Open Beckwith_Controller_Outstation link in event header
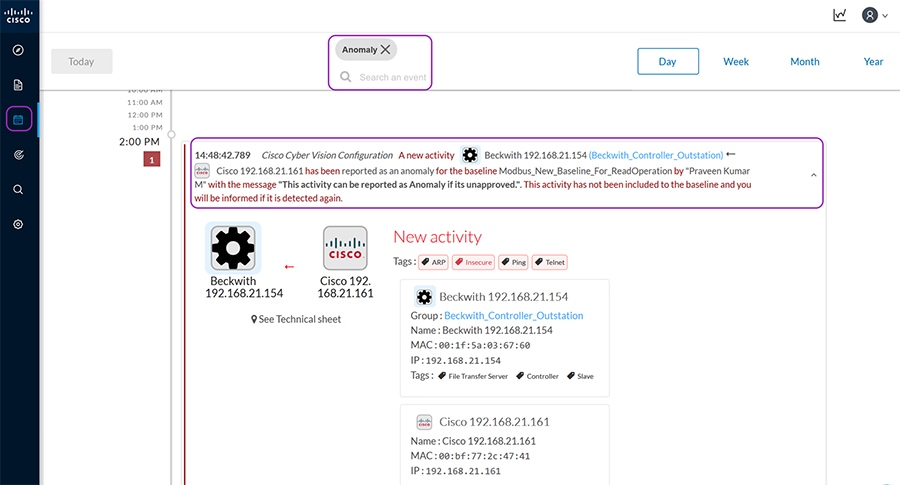The width and height of the screenshot is (900, 485). coord(656,155)
